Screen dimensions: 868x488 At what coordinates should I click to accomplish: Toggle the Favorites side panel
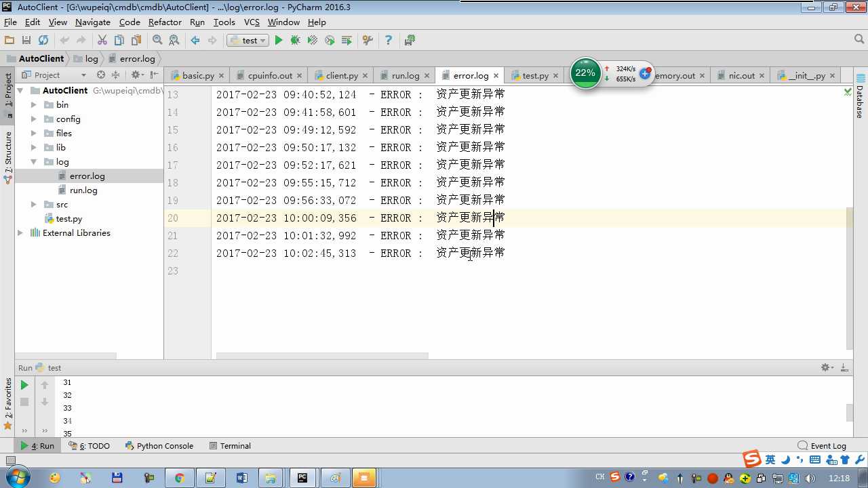coord(8,404)
